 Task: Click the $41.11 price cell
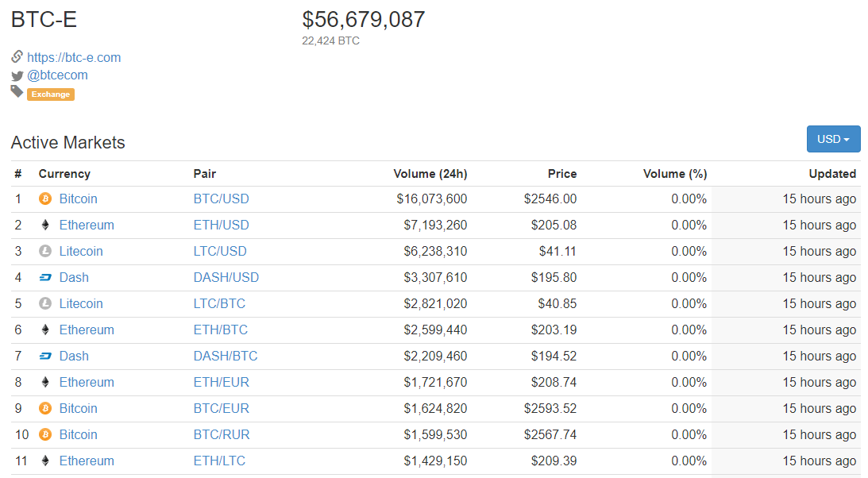click(557, 251)
